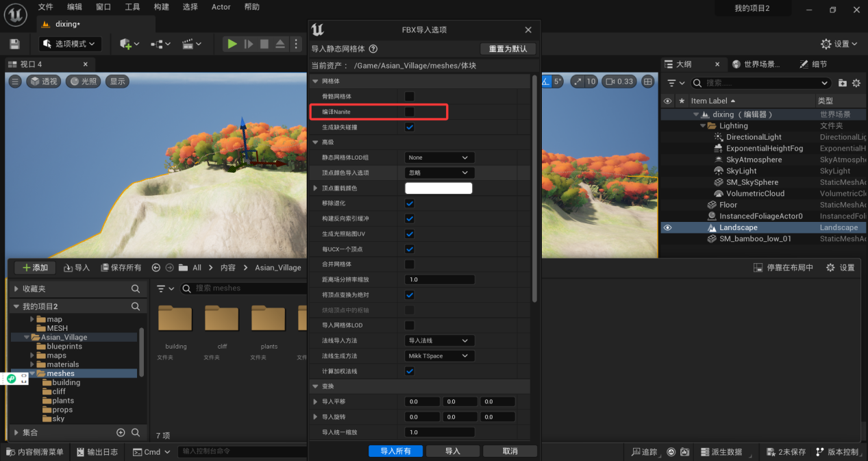868x461 pixels.
Task: Open 选项模式 mode dropdown
Action: pyautogui.click(x=71, y=44)
